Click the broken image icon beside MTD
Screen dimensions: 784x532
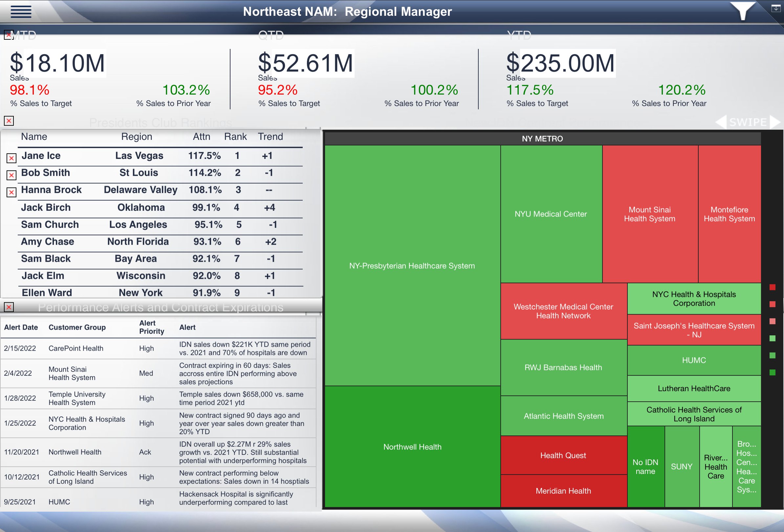tap(9, 35)
